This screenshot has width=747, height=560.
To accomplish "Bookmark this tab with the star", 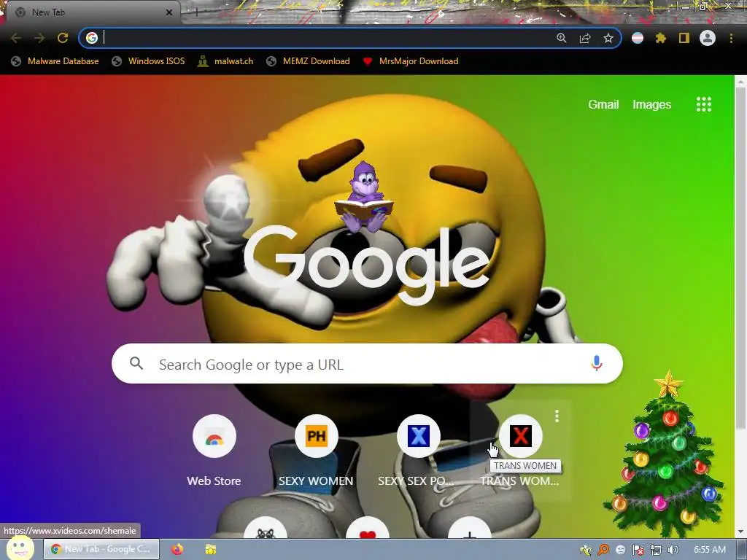I will [608, 38].
